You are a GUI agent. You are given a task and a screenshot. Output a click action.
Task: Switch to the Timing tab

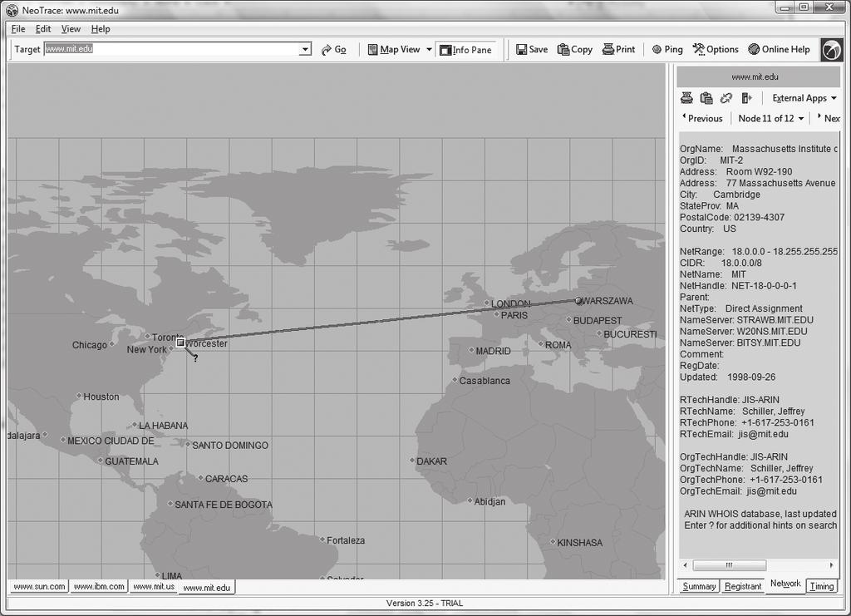click(822, 586)
